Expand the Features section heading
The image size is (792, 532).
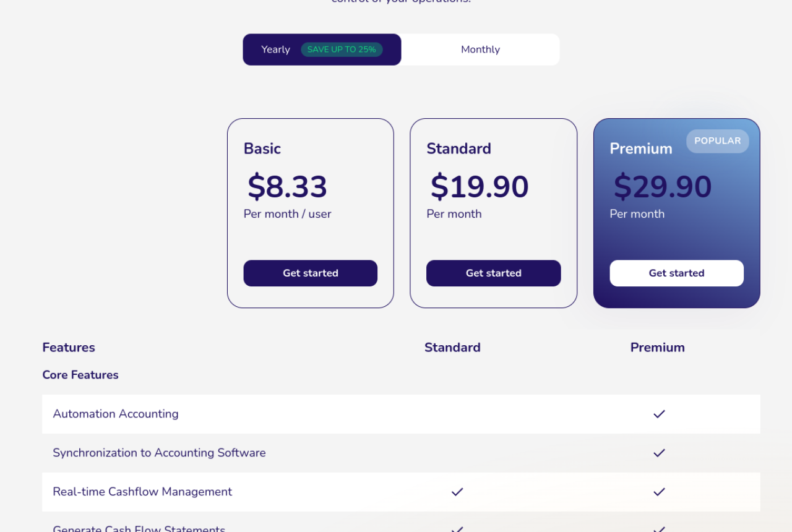pos(69,347)
